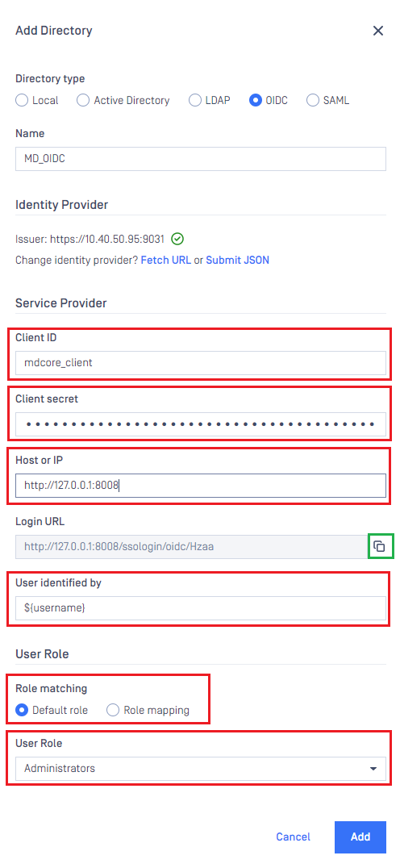Open the Submit JSON link
This screenshot has width=400, height=868.
237,260
